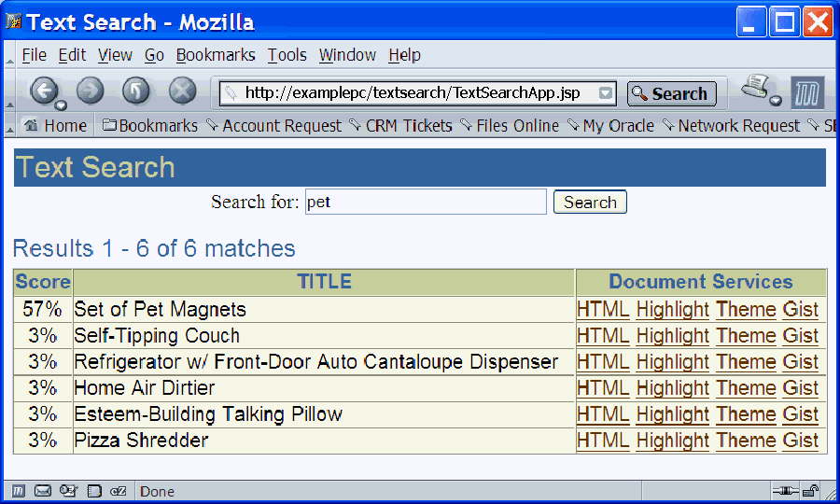Click Gist link for Home Air Dirtier
This screenshot has width=840, height=504.
coord(800,388)
